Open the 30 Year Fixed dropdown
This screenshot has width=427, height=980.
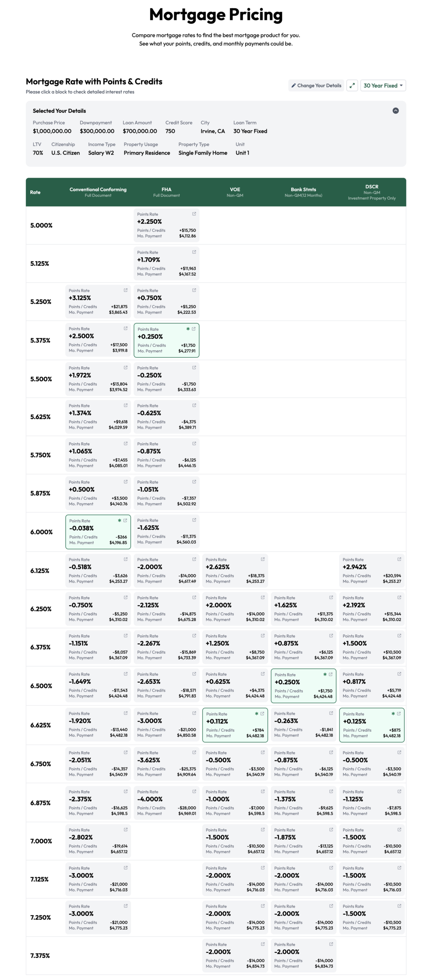[382, 85]
